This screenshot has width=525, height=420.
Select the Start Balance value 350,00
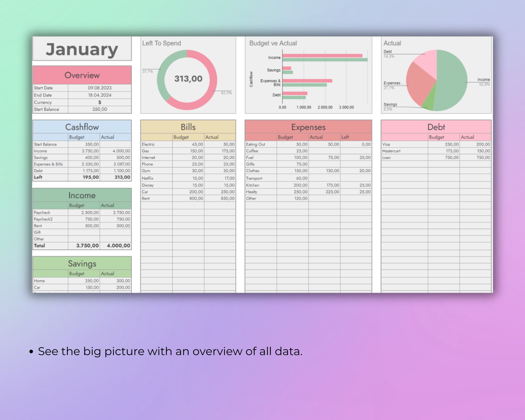tap(100, 109)
